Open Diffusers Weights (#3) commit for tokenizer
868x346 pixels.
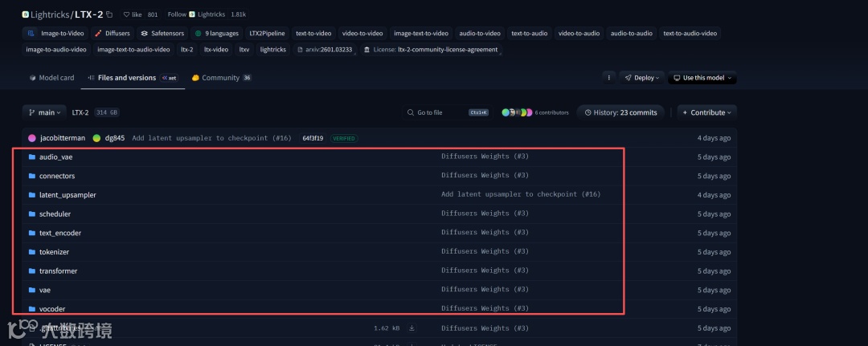coord(485,251)
